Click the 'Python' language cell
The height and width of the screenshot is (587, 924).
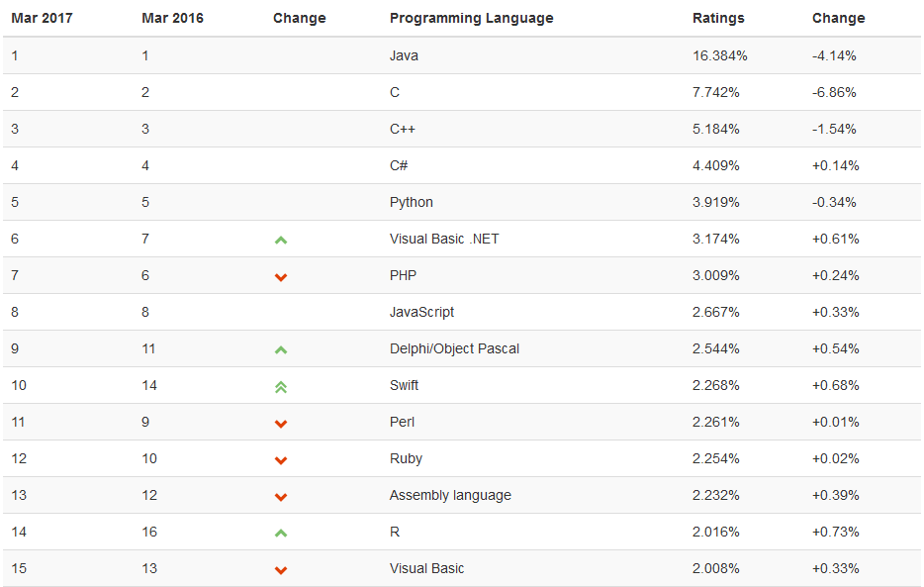(412, 202)
